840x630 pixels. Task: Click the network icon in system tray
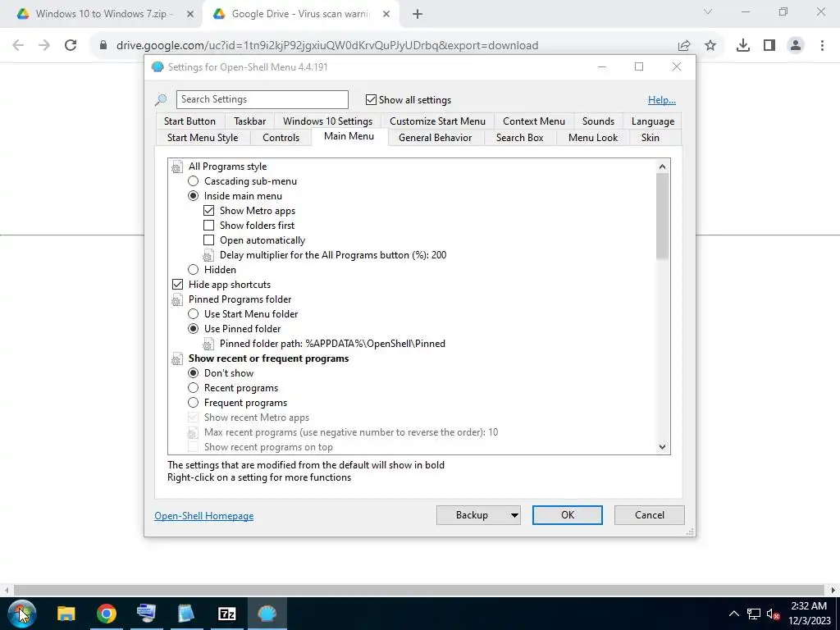pyautogui.click(x=754, y=614)
